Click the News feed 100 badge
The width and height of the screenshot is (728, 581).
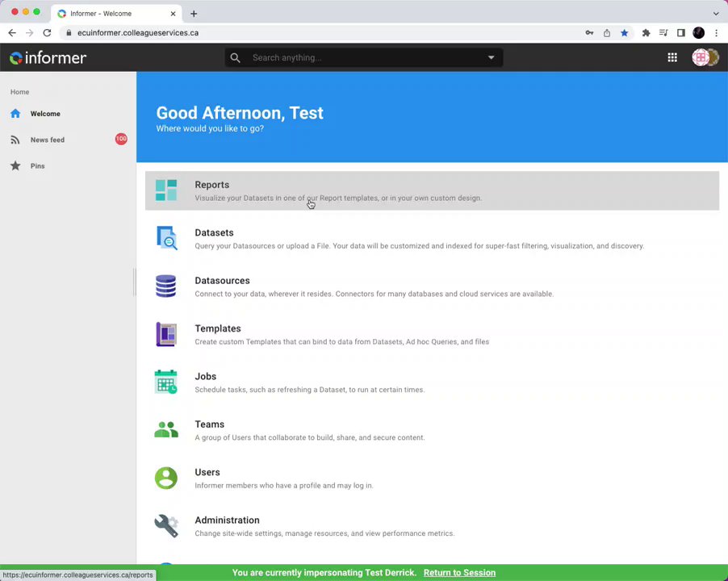click(121, 139)
